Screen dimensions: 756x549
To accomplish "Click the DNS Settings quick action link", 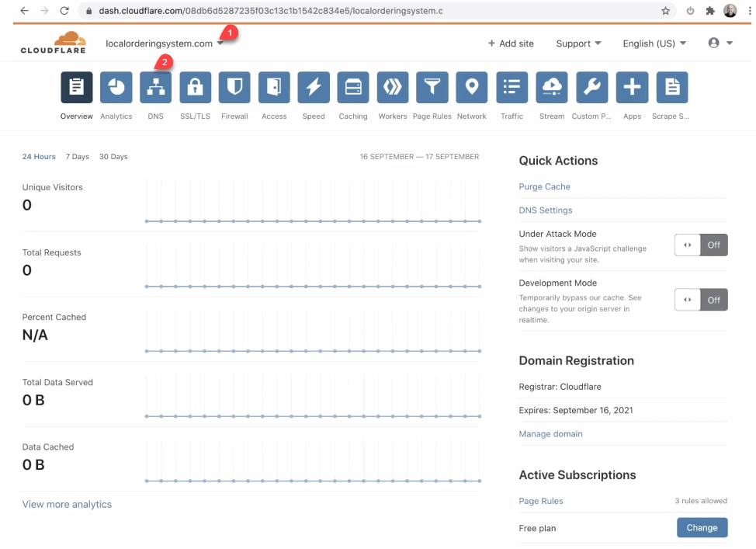I will pyautogui.click(x=546, y=210).
